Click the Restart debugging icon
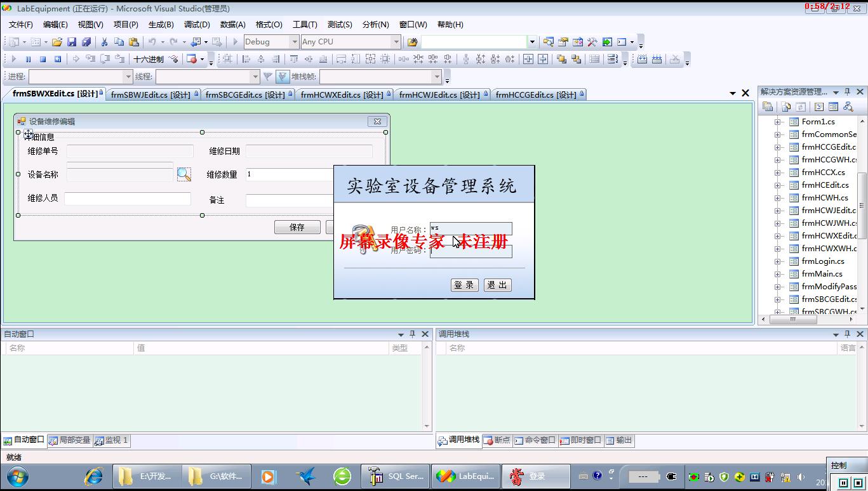This screenshot has width=868, height=491. 57,59
